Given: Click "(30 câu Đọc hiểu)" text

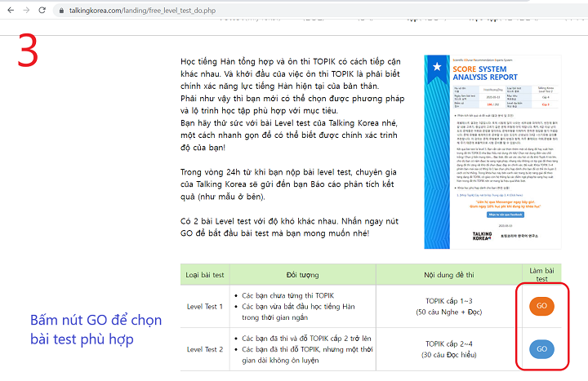Looking at the screenshot, I should 449,354.
